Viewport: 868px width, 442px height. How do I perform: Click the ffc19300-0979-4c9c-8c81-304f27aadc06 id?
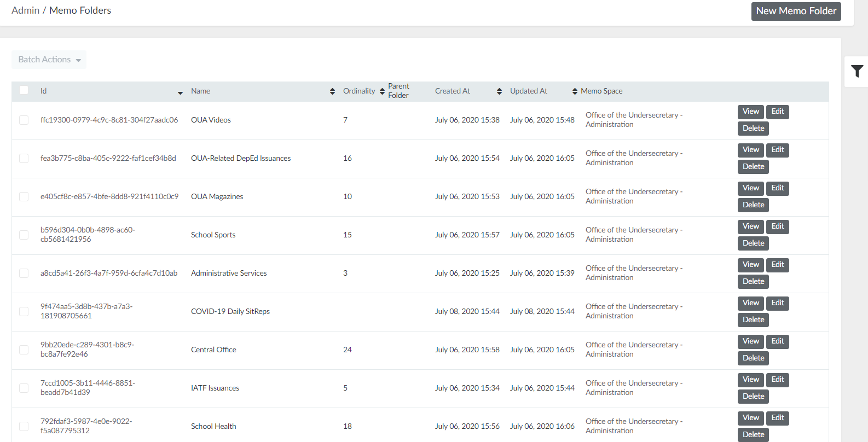(109, 120)
